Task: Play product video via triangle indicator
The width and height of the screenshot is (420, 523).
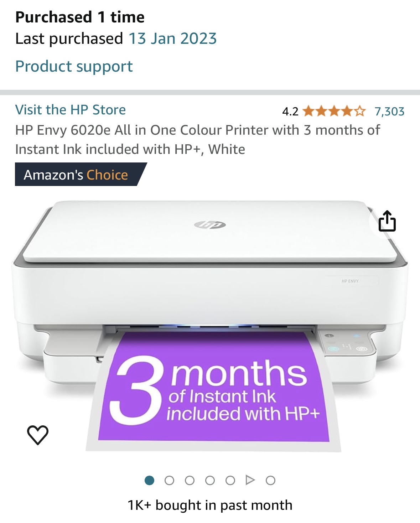Action: click(x=250, y=480)
